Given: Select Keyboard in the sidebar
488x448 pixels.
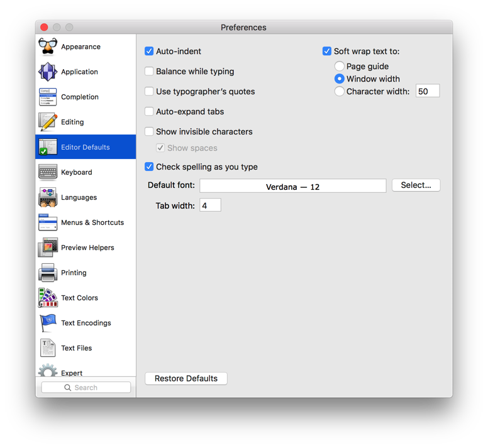Looking at the screenshot, I should (86, 172).
